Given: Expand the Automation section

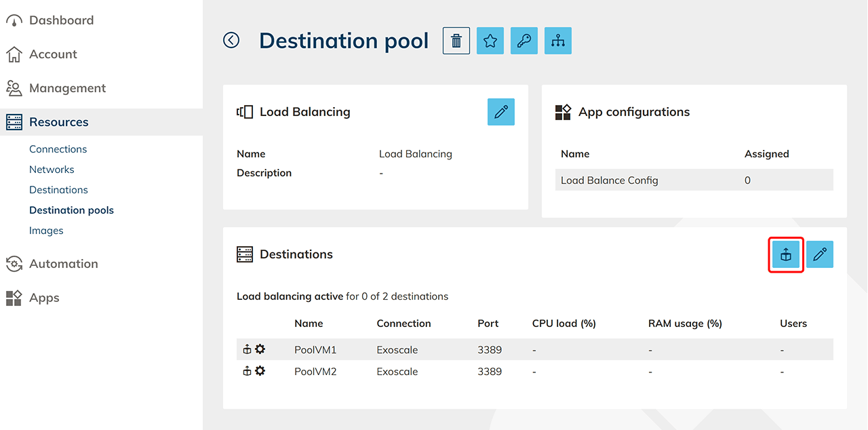Looking at the screenshot, I should click(x=63, y=264).
